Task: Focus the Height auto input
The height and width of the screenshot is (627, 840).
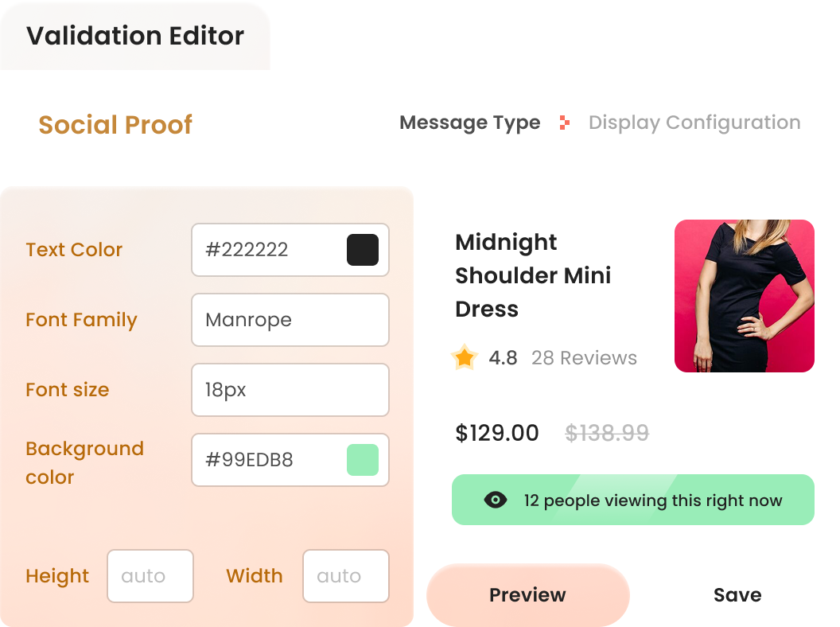Action: (x=150, y=576)
